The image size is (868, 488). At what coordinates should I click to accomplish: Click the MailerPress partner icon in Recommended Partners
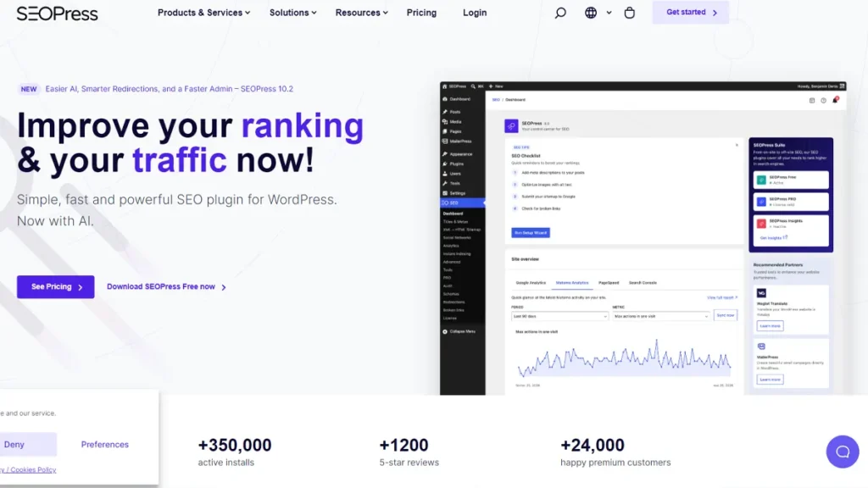point(762,347)
